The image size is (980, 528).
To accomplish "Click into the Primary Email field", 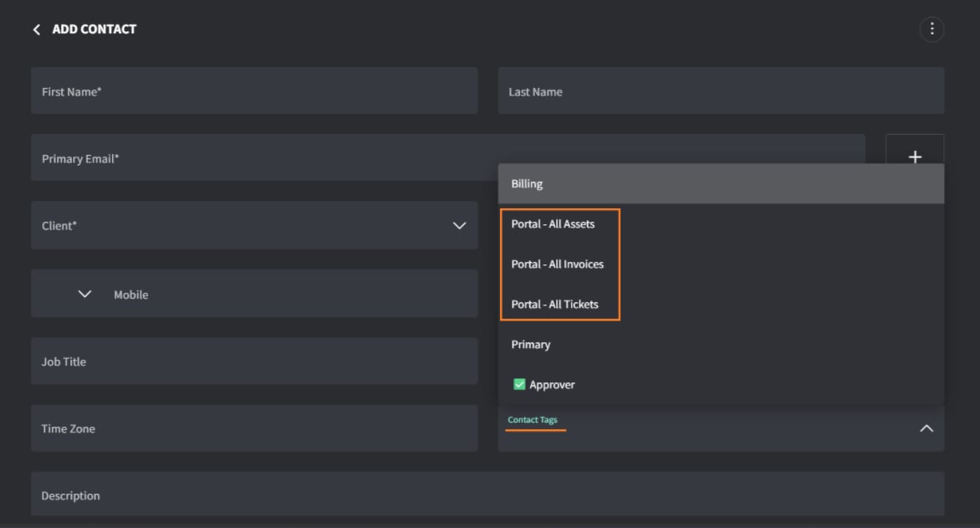I will pyautogui.click(x=447, y=157).
